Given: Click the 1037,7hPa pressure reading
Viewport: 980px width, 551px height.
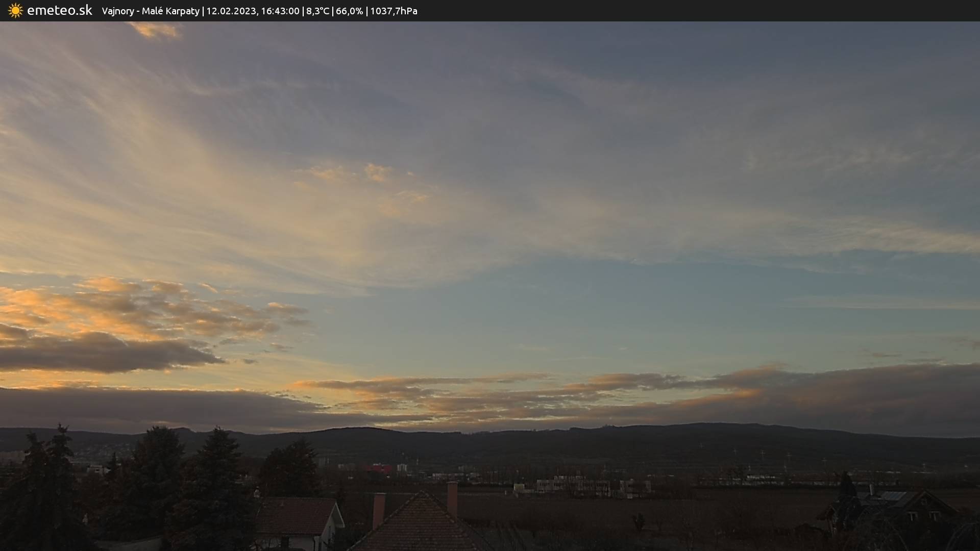Looking at the screenshot, I should tap(394, 11).
